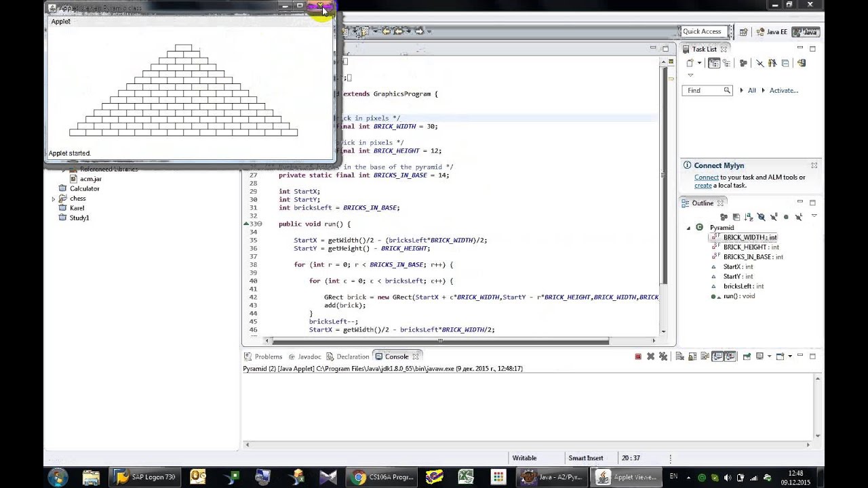Screen dimensions: 868x488
Task: Select the Calculator project
Action: click(84, 188)
